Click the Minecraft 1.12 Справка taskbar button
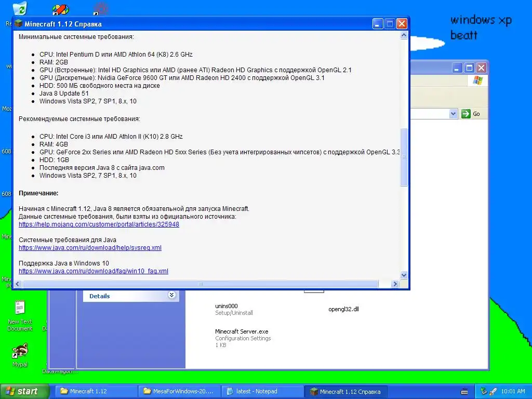This screenshot has height=399, width=532. tap(345, 391)
